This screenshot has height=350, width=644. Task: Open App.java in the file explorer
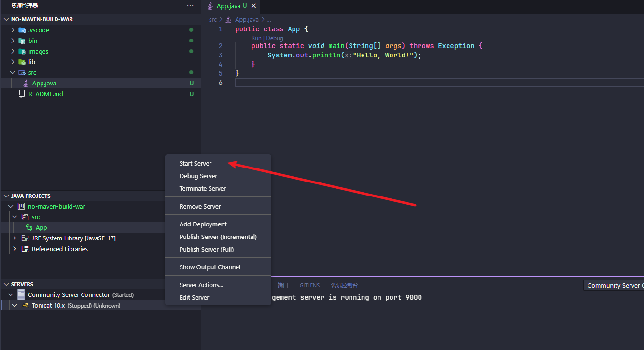(44, 83)
